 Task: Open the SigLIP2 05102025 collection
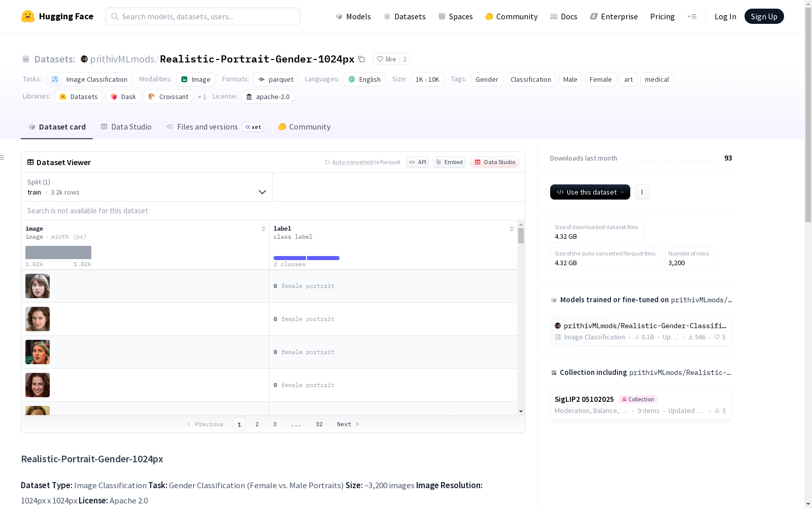point(641,405)
